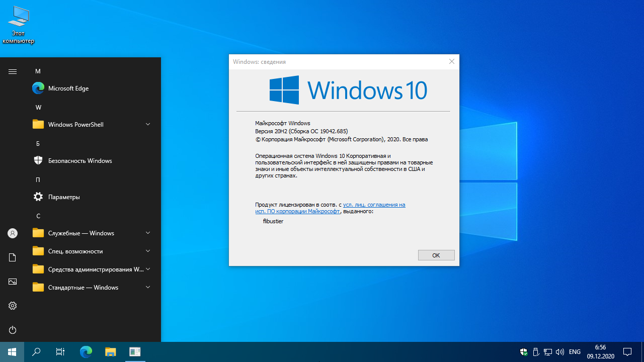Screen dimensions: 644x362
Task: Open Безопасность Windows from app list
Action: click(79, 161)
